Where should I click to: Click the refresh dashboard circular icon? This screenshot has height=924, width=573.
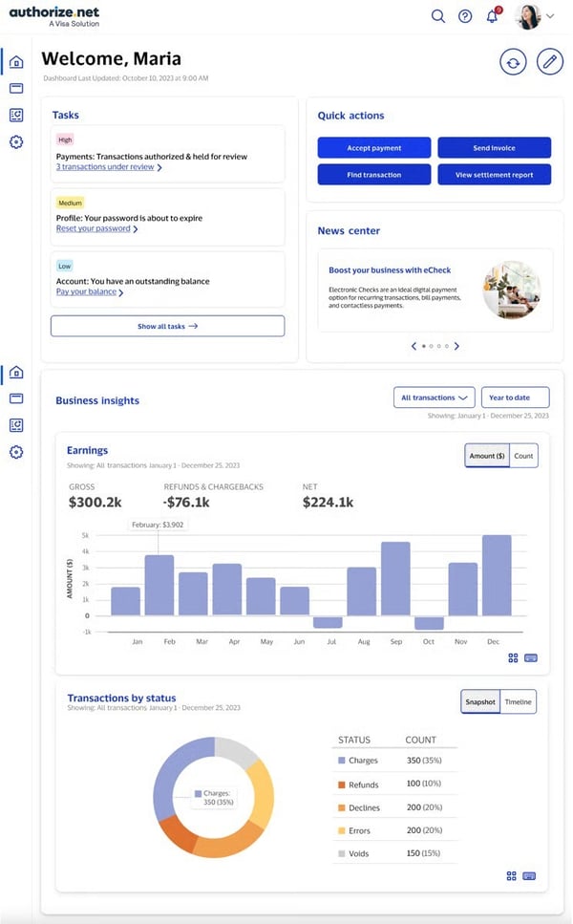tap(513, 62)
